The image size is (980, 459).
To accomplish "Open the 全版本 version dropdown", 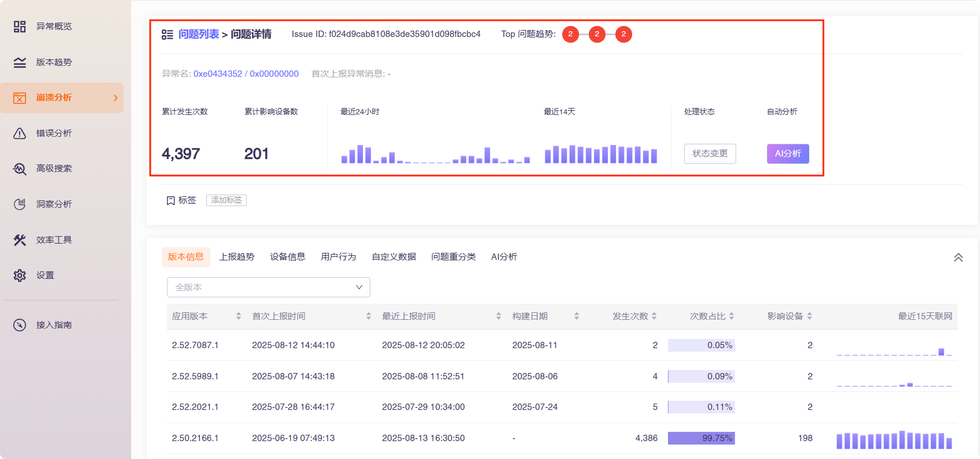I will (268, 288).
